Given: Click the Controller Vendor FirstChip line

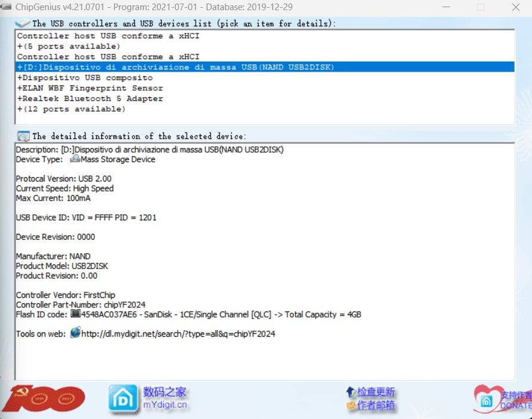Looking at the screenshot, I should point(66,295).
